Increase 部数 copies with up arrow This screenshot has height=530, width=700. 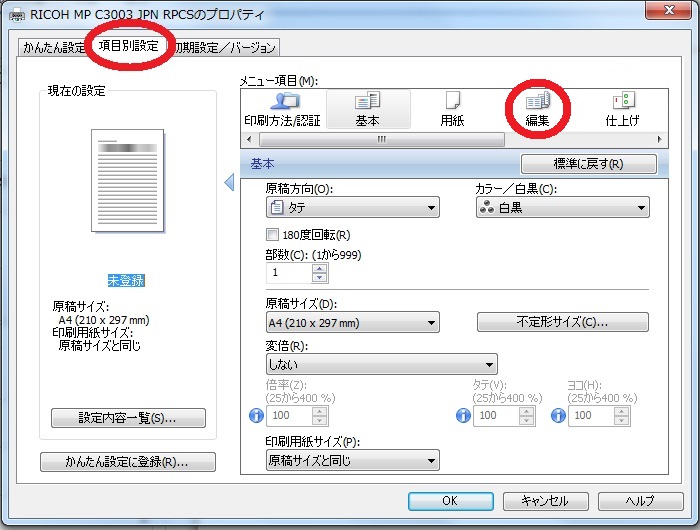(x=319, y=268)
